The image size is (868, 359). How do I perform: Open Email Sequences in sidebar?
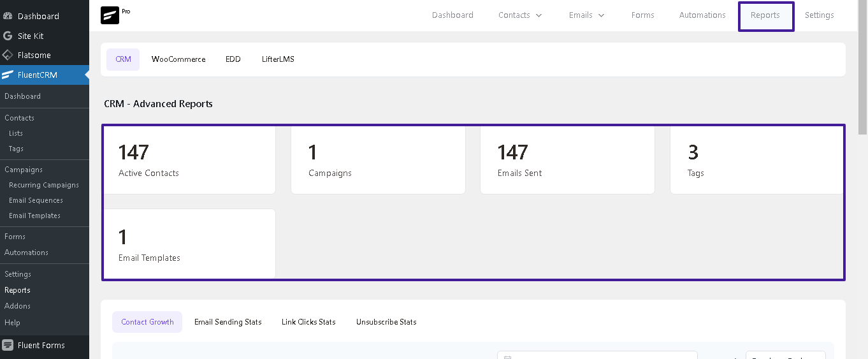point(36,200)
